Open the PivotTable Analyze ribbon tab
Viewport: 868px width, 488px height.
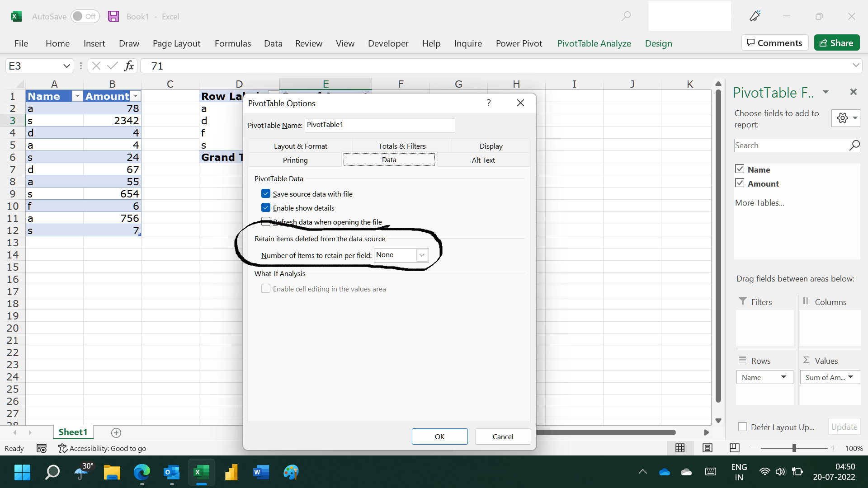click(594, 43)
